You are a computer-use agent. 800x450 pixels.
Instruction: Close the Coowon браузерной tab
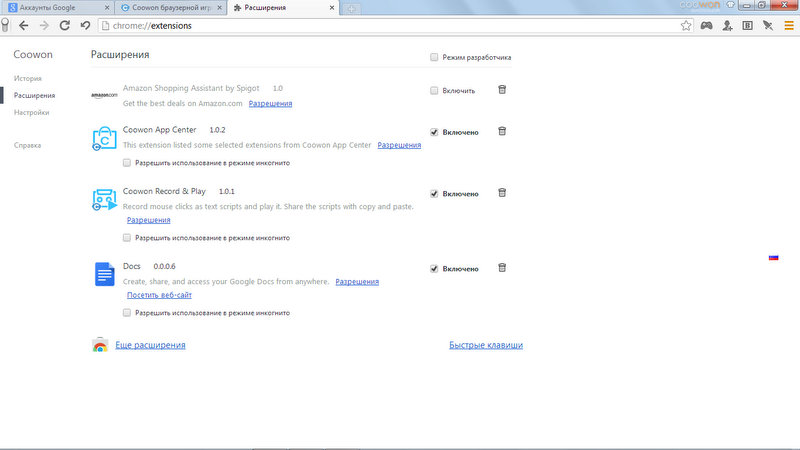pos(219,8)
